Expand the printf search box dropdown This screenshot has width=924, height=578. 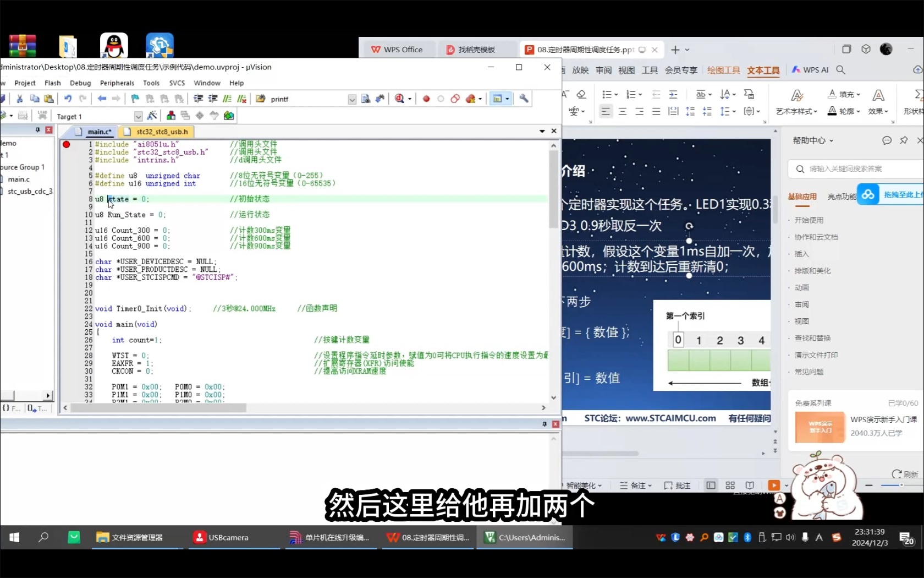pos(352,99)
